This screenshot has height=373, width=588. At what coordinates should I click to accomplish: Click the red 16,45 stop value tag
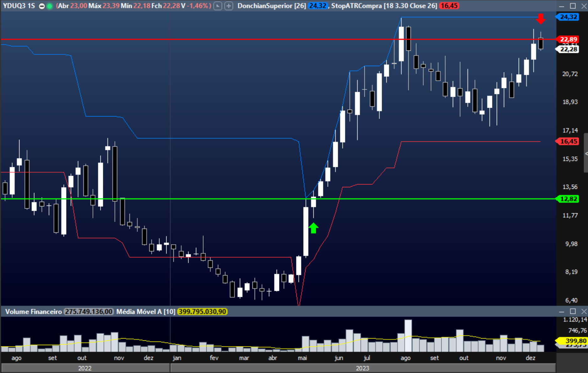pos(568,142)
